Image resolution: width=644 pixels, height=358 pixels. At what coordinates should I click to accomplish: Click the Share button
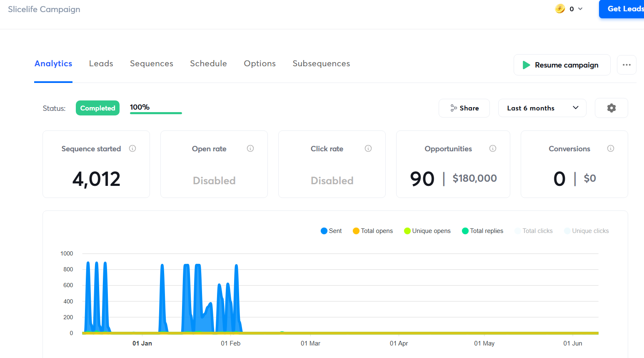[464, 108]
